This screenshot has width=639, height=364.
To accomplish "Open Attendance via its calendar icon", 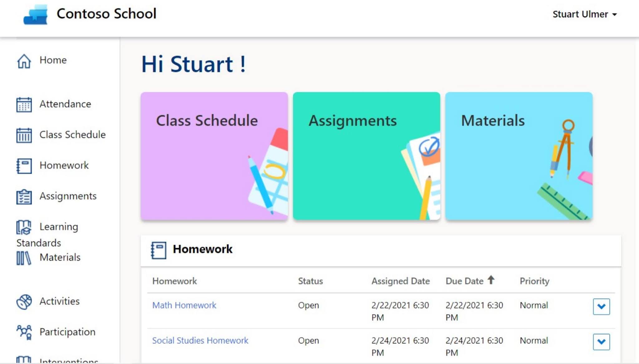I will (24, 104).
